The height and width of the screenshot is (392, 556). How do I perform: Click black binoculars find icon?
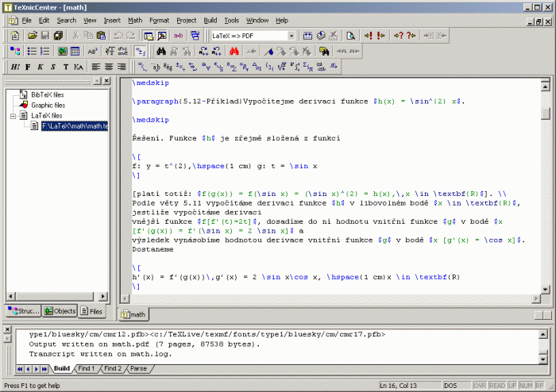coord(161,52)
